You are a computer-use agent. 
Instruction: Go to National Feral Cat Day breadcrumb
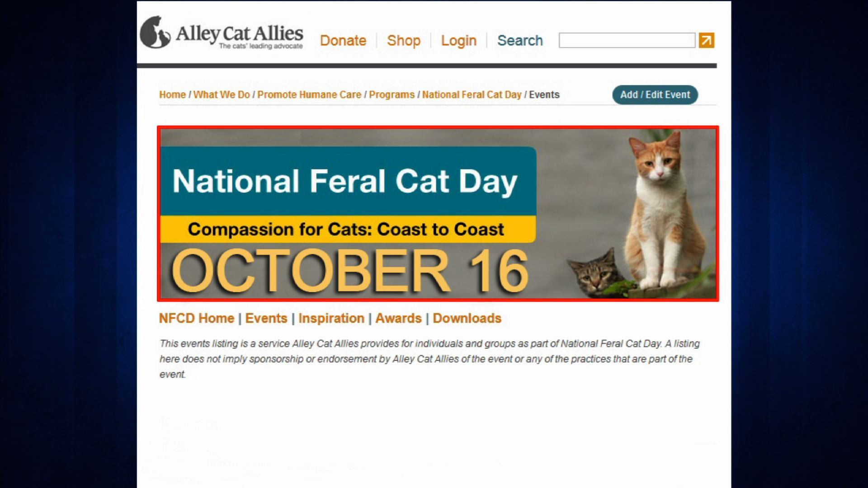pyautogui.click(x=472, y=95)
